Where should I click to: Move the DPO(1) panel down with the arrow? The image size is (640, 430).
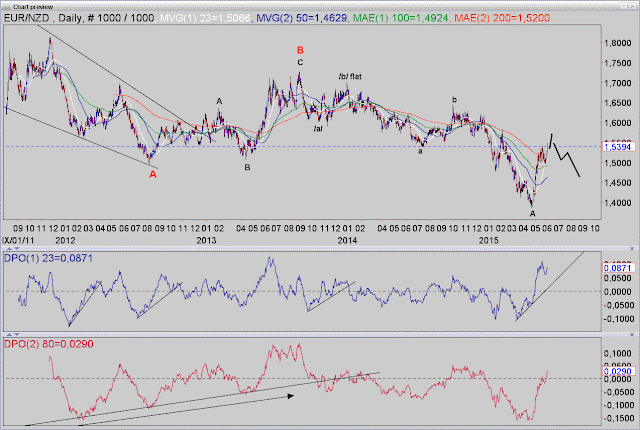click(17, 248)
